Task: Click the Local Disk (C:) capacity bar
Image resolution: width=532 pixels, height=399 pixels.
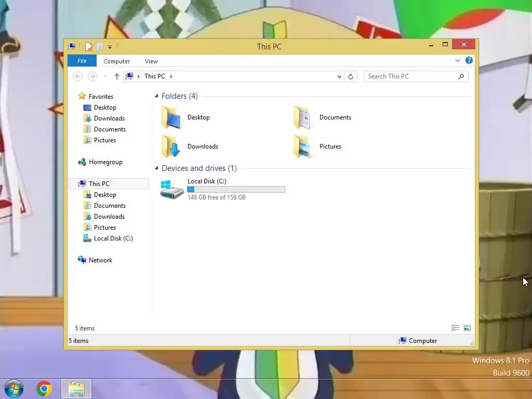Action: coord(236,190)
